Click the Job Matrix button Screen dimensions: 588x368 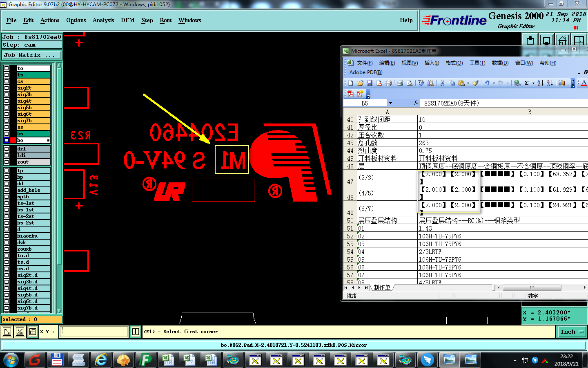pyautogui.click(x=32, y=55)
